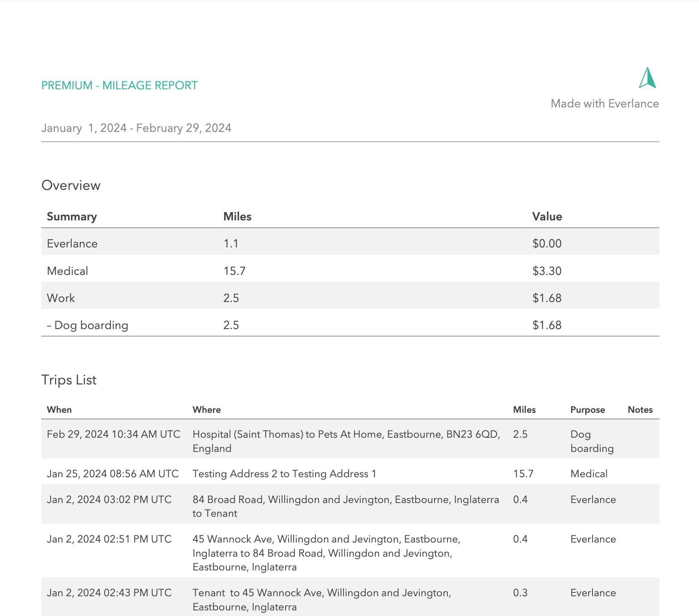Screen dimensions: 699x616
Task: Click the 15.7 miles value in trips list
Action: pyautogui.click(x=523, y=474)
